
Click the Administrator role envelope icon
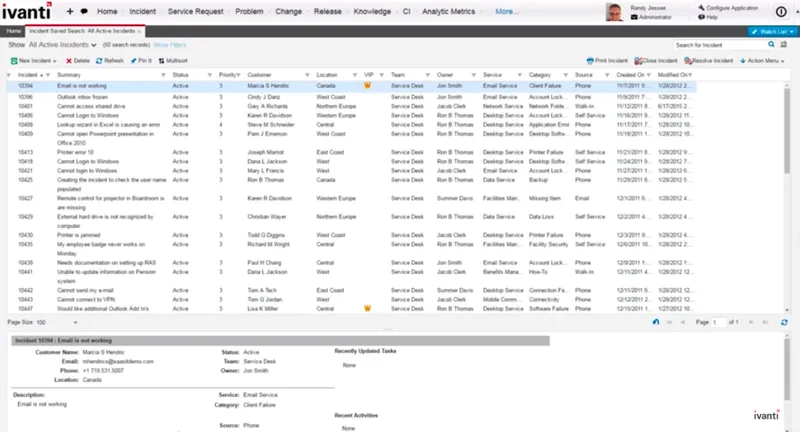click(634, 17)
